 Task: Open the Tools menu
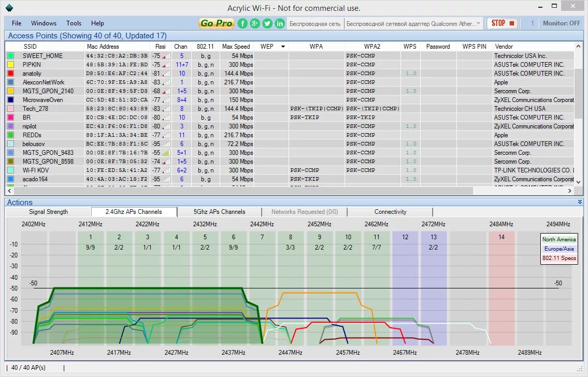(74, 23)
